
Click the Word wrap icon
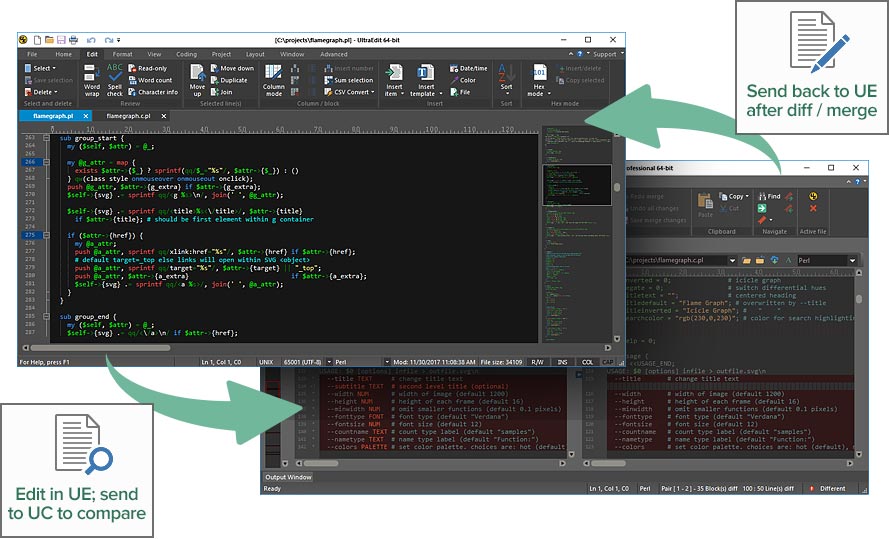point(92,80)
